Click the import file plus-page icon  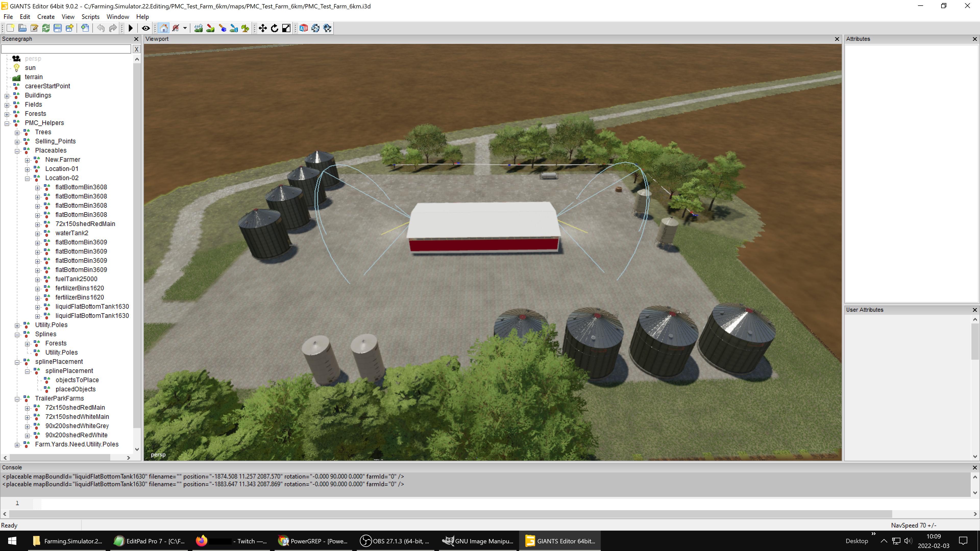pyautogui.click(x=85, y=28)
